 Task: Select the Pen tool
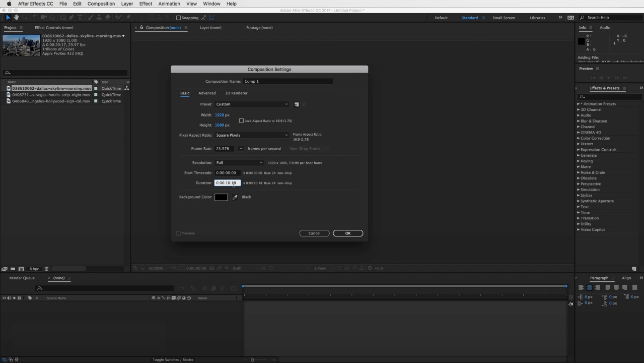pyautogui.click(x=72, y=17)
